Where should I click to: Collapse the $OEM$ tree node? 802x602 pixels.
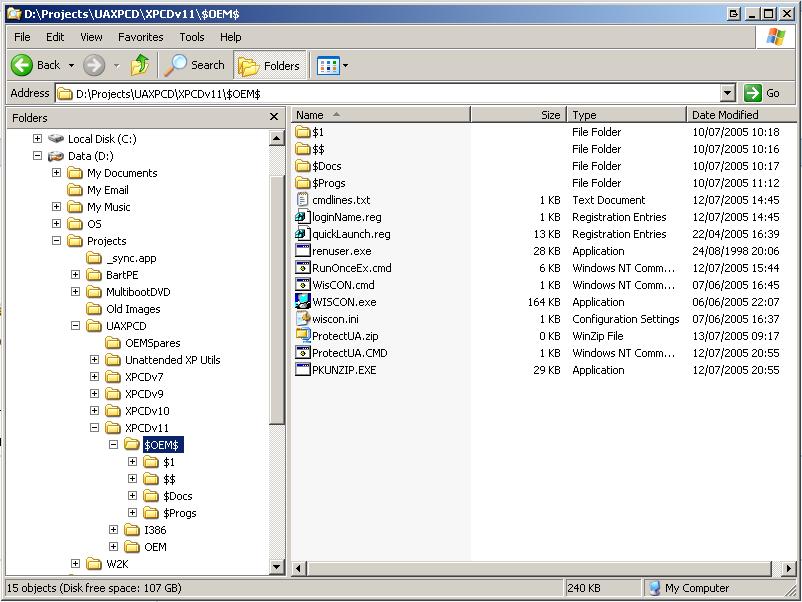pyautogui.click(x=114, y=444)
